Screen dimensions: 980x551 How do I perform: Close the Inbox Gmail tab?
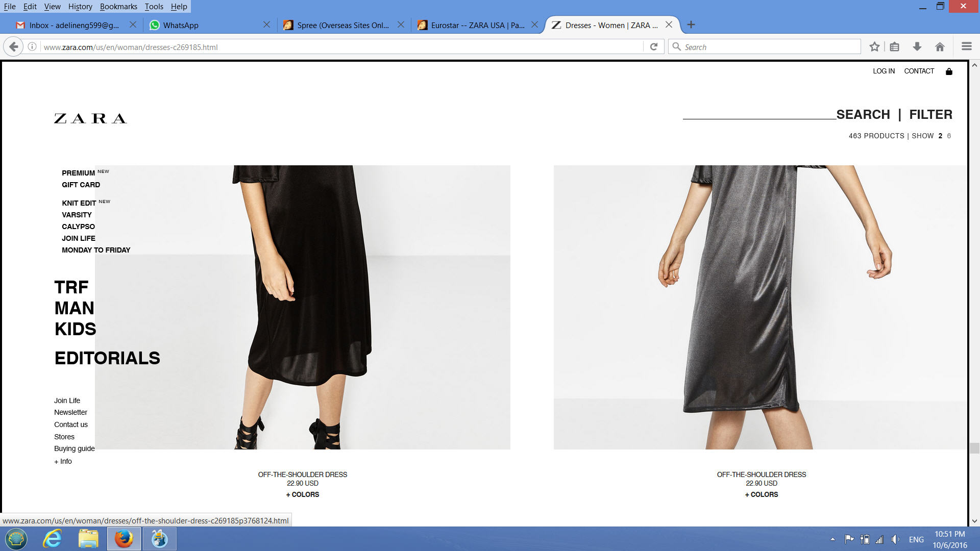[x=133, y=24]
